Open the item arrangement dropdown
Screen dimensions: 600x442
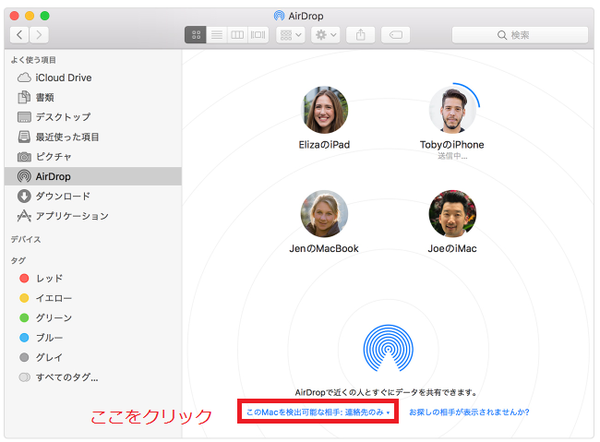tap(290, 34)
